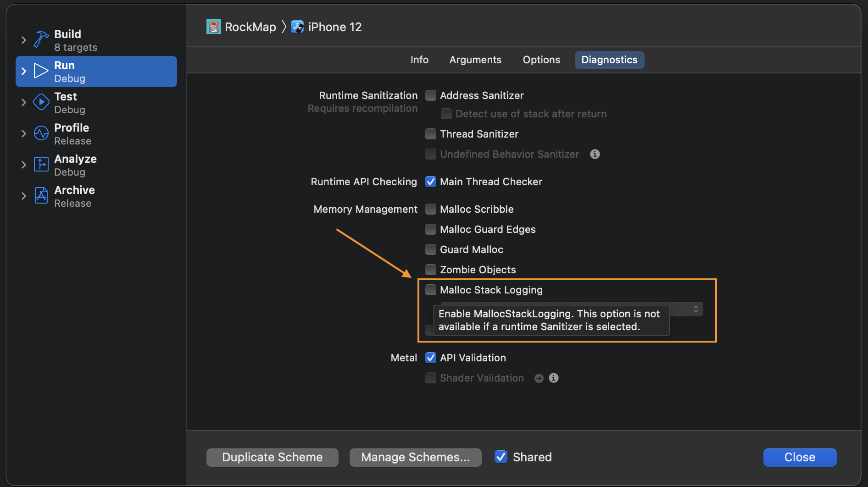868x487 pixels.
Task: Turn on Zombie Objects
Action: point(431,270)
